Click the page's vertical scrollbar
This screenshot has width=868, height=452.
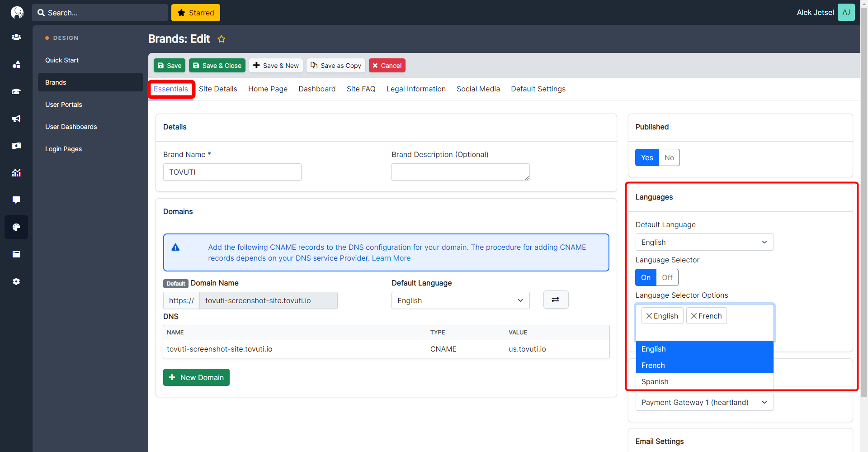[864, 199]
